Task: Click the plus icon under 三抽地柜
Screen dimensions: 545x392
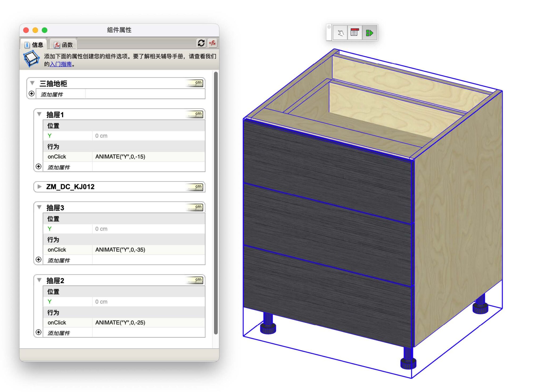Action: (32, 94)
